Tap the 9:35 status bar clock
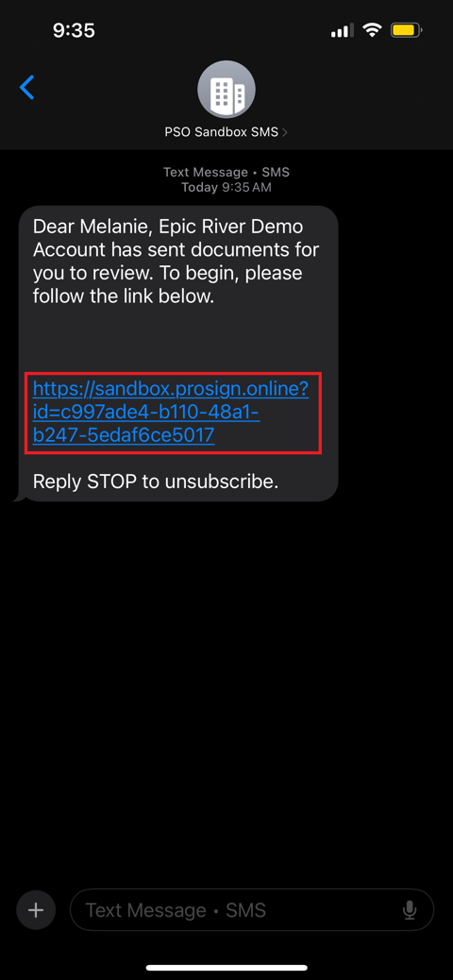The width and height of the screenshot is (453, 980). point(74,30)
